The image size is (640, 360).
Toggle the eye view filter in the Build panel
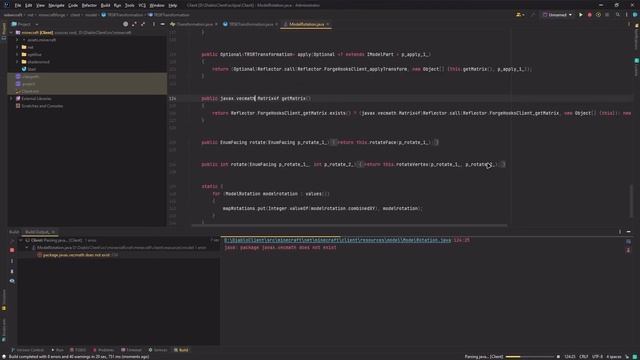pyautogui.click(x=12, y=281)
